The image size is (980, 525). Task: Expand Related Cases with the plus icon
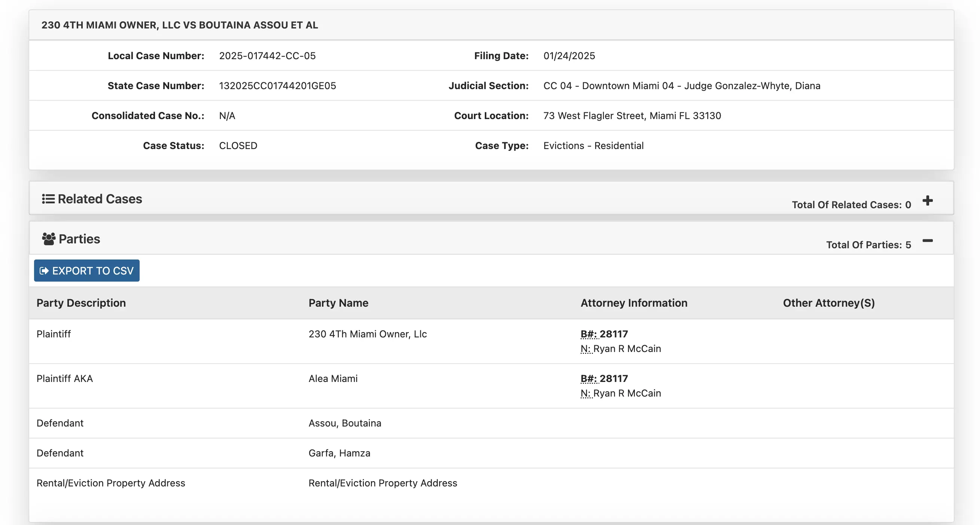tap(928, 200)
